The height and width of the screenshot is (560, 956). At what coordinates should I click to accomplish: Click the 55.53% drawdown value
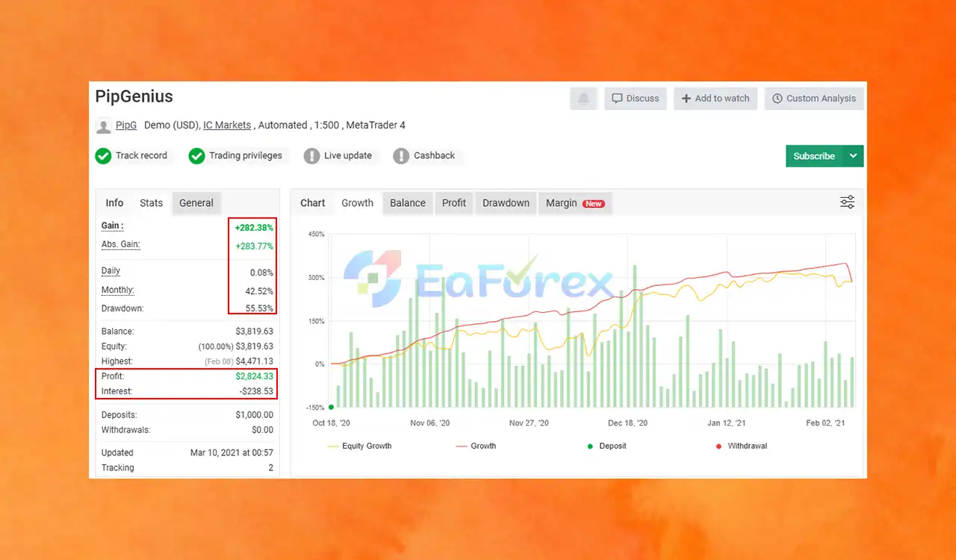pyautogui.click(x=259, y=308)
